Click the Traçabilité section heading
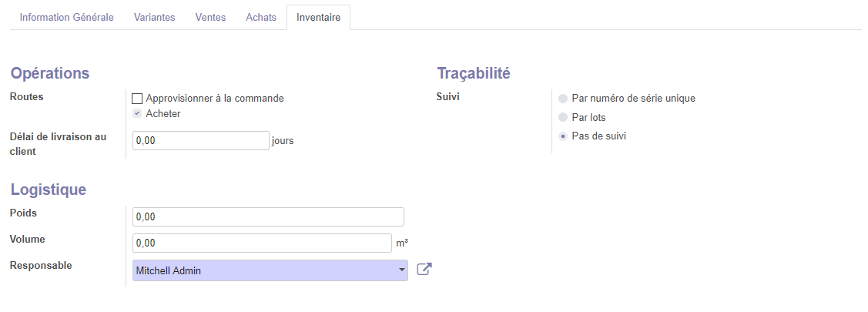Screen dimensions: 868x312 click(x=474, y=74)
